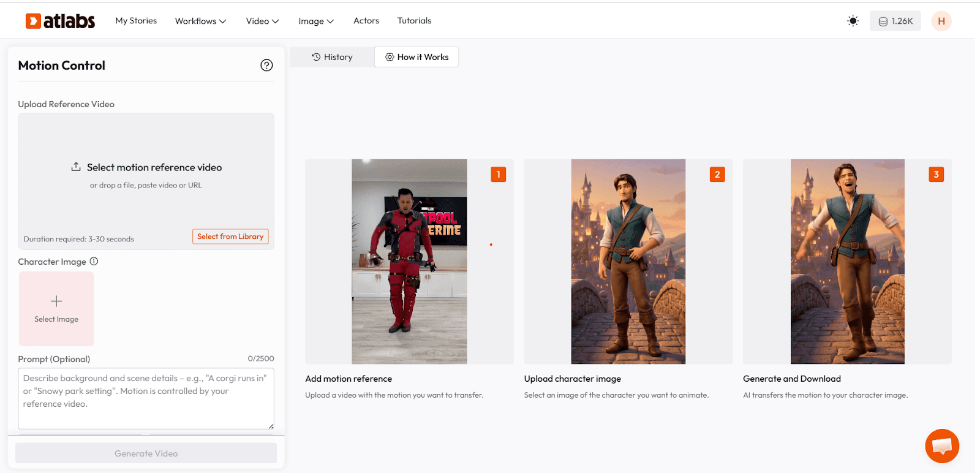Click the '0/2500' character counter
The width and height of the screenshot is (980, 473).
click(x=261, y=358)
